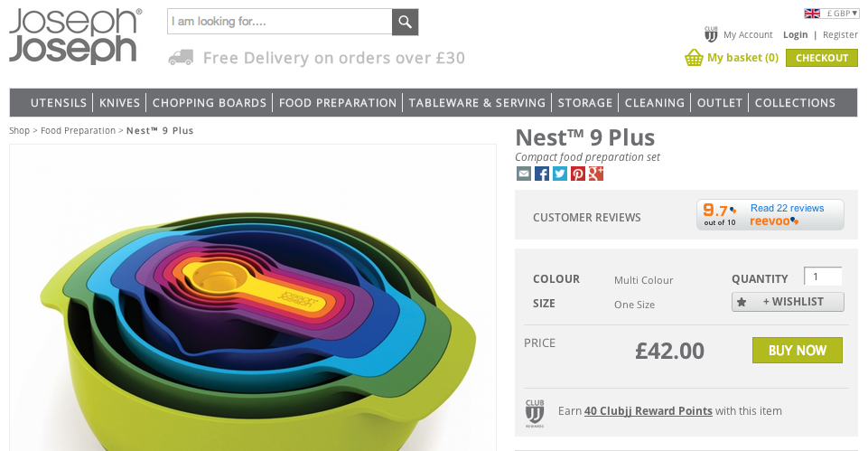Screen dimensions: 868x451
Task: Open the Chopping Boards menu
Action: tap(210, 103)
